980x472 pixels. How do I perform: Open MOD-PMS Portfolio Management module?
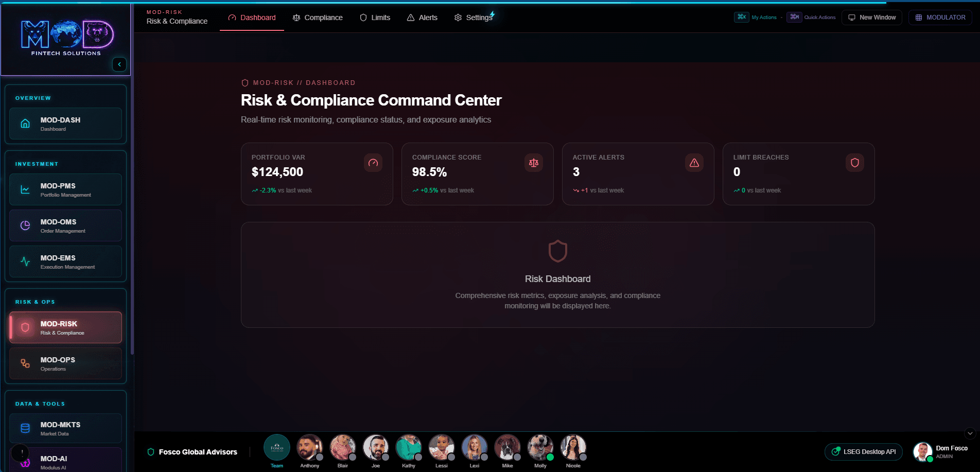coord(65,189)
